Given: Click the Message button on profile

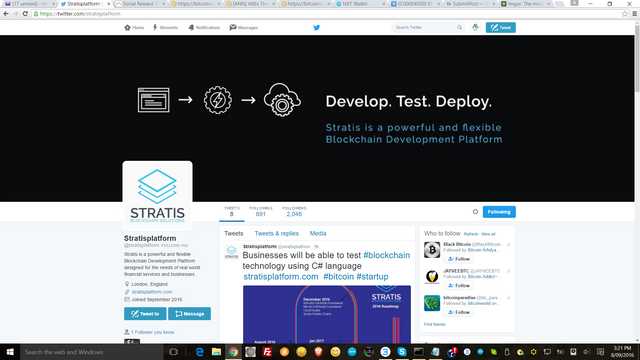Looking at the screenshot, I should 189,313.
